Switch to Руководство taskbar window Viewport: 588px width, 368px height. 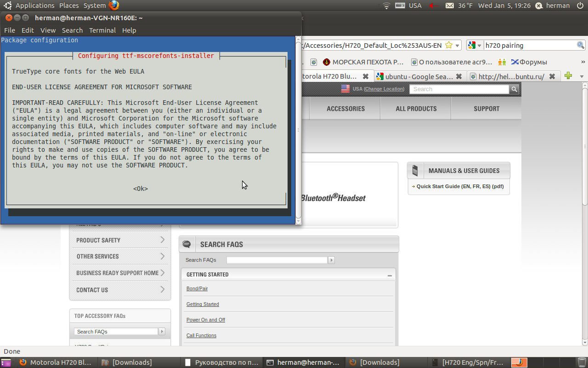point(222,362)
